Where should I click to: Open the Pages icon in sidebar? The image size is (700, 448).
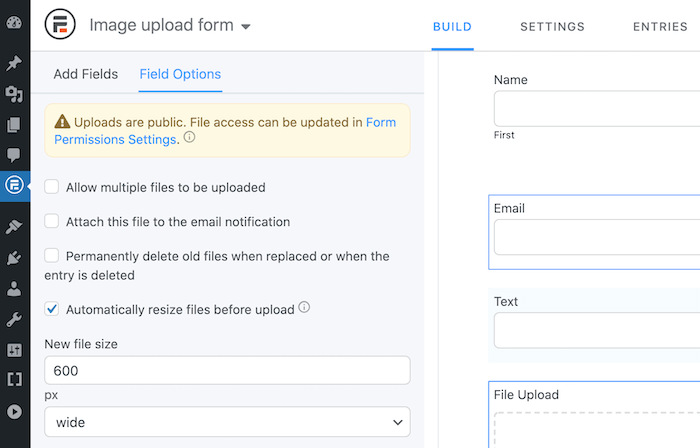click(14, 125)
